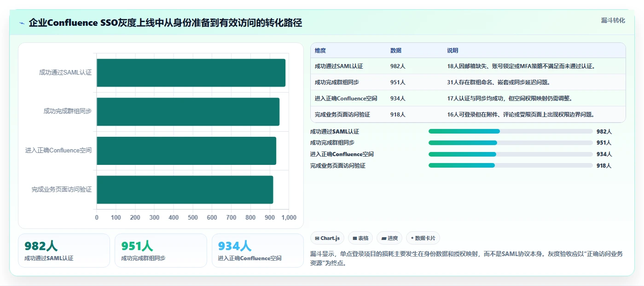Click the 982人 stat card
This screenshot has width=644, height=286.
coord(64,251)
